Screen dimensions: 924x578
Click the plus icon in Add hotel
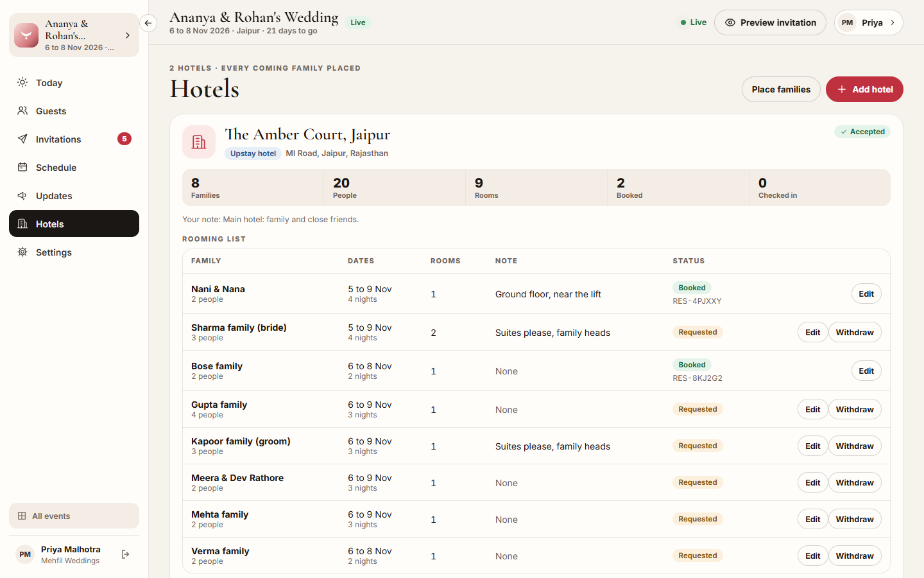tap(842, 89)
